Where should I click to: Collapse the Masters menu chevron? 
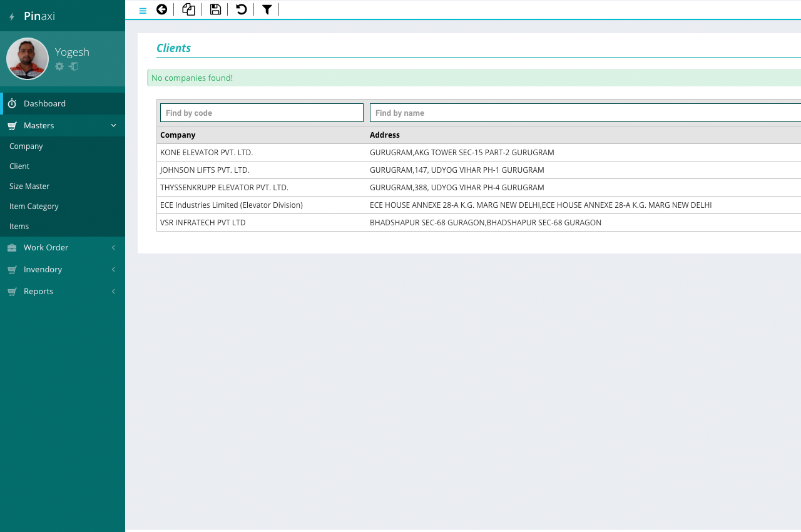[x=113, y=125]
